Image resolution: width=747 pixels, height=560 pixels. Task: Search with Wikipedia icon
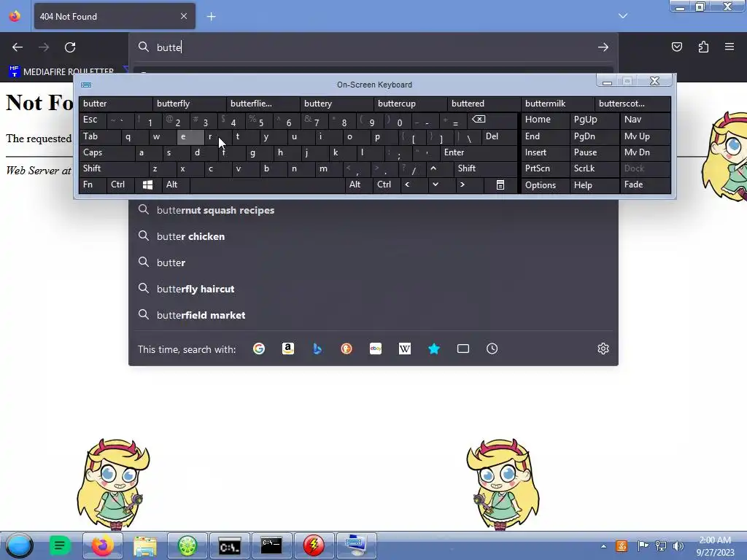pos(404,349)
